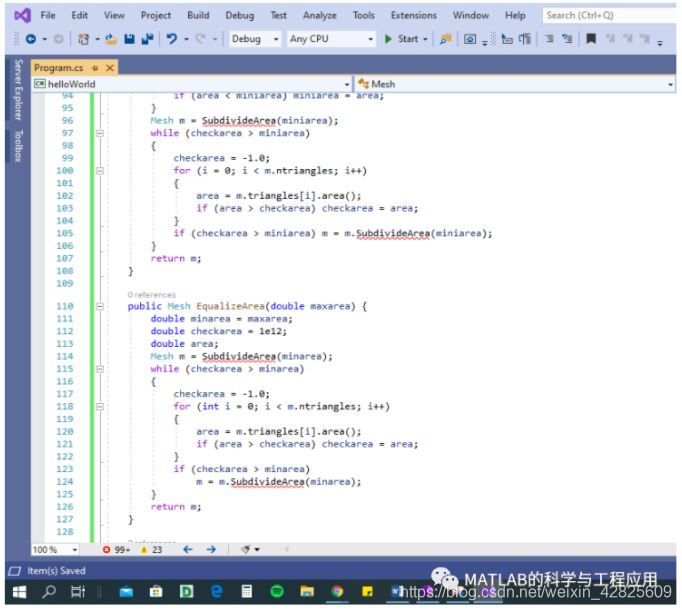682x611 pixels.
Task: Open the Server Explorer side tab
Action: click(x=18, y=90)
